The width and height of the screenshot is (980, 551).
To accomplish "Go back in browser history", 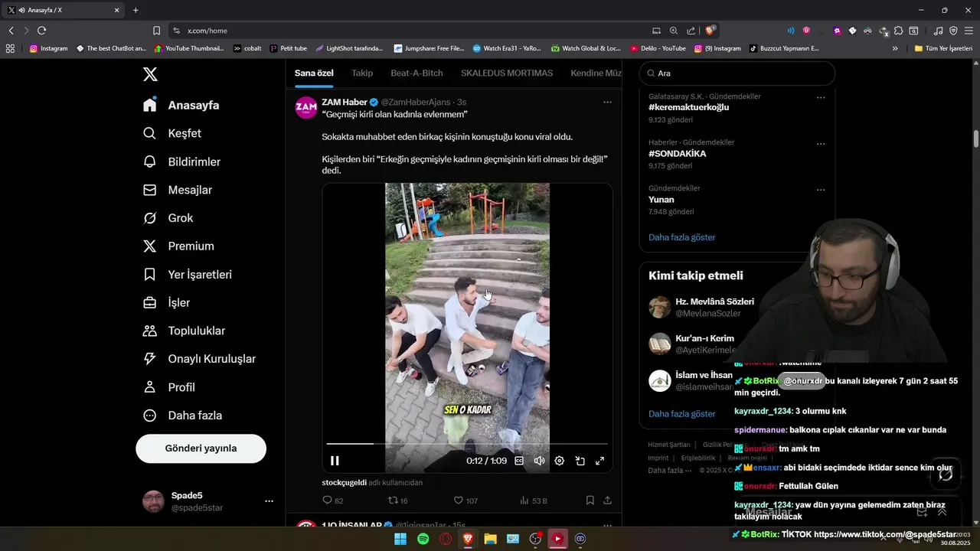I will [x=11, y=31].
